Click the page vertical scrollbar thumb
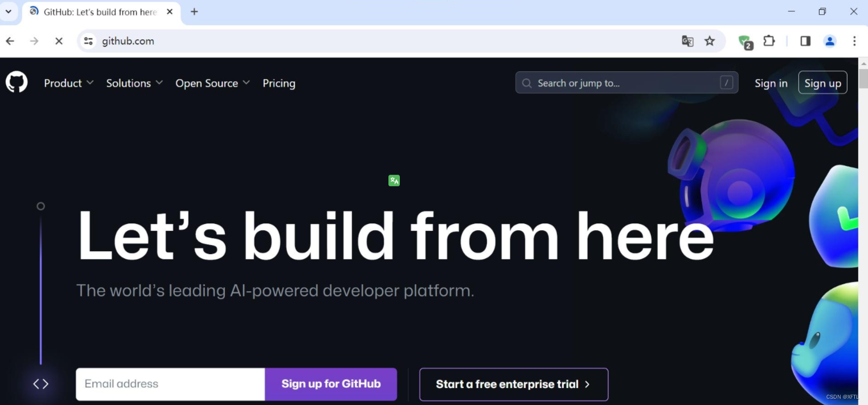Viewport: 868px width, 405px height. (x=863, y=78)
